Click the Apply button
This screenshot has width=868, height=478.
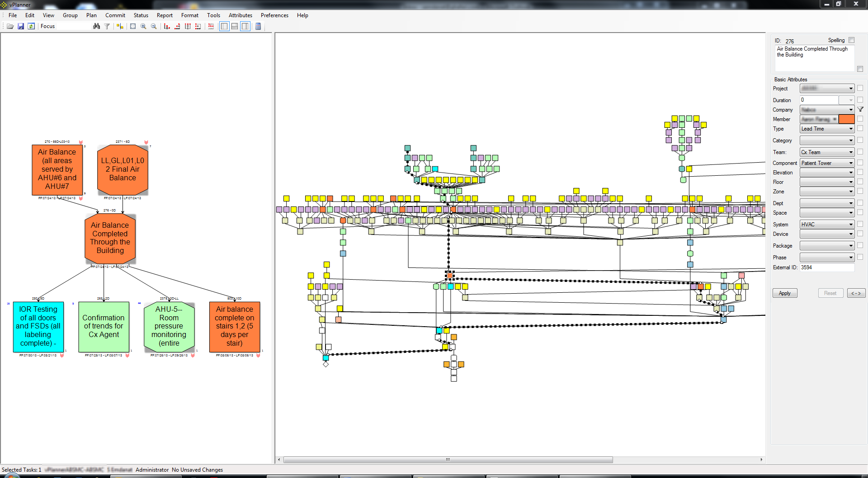click(x=785, y=293)
